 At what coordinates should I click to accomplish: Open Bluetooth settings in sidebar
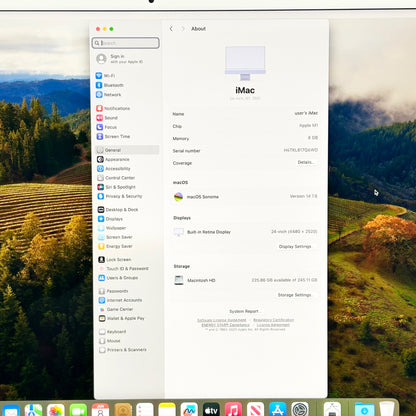coord(110,85)
